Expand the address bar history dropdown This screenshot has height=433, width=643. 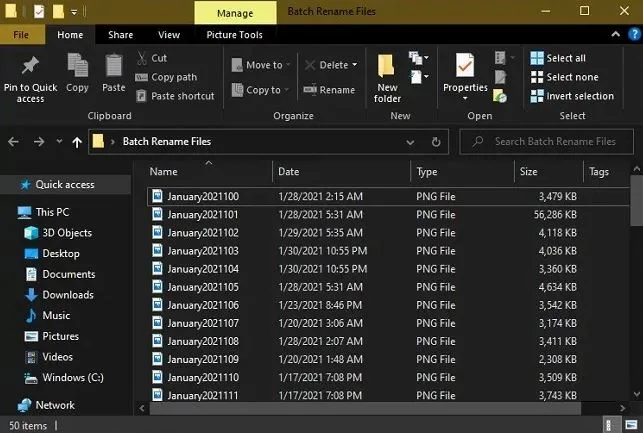click(410, 142)
